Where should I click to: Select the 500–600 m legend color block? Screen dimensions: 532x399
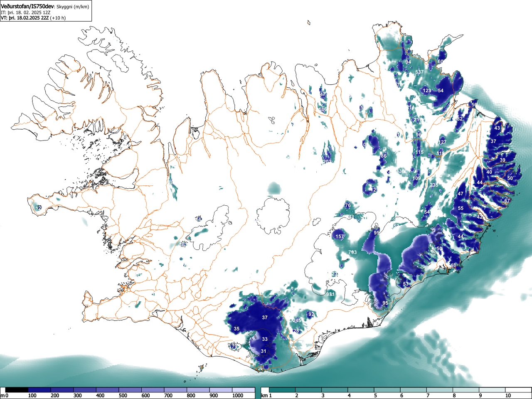click(x=130, y=390)
